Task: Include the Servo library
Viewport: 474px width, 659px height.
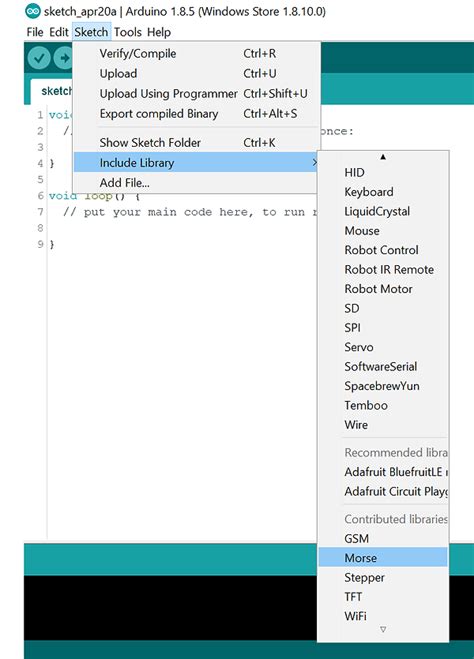Action: [x=383, y=347]
